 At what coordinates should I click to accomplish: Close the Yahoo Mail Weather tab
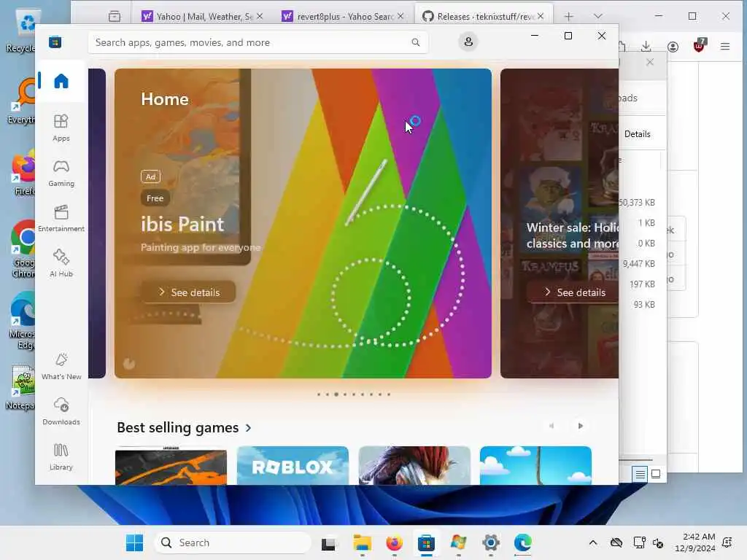[260, 16]
